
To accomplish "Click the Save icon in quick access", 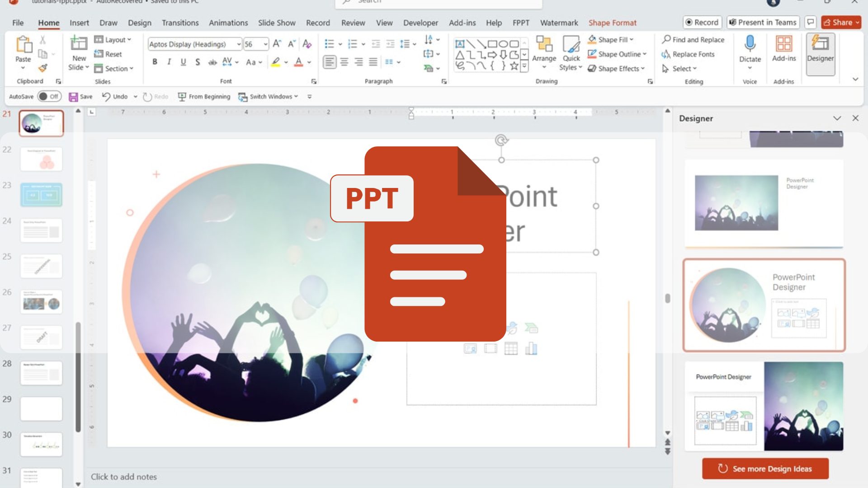I will tap(73, 97).
